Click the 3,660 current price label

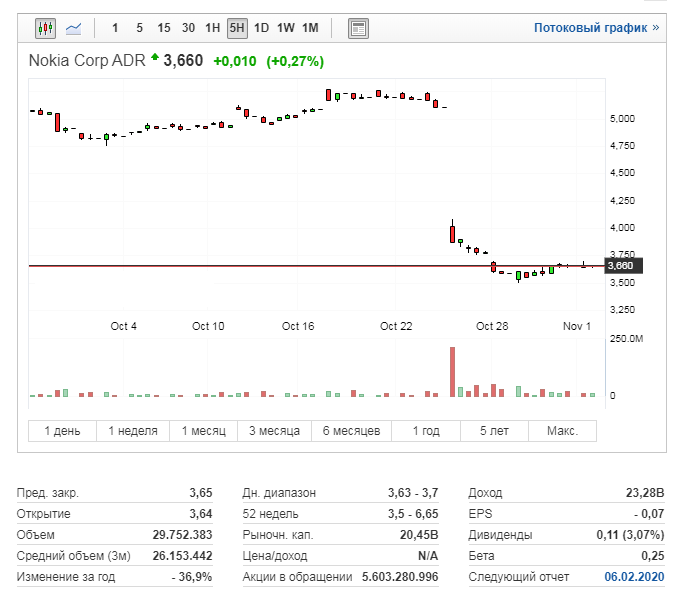tap(623, 266)
